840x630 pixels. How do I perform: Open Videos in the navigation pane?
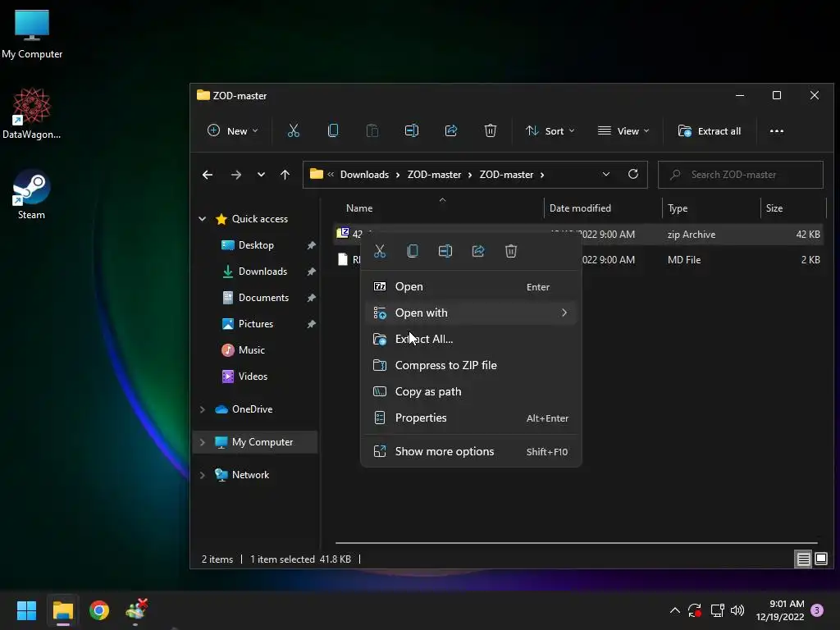[x=253, y=377]
